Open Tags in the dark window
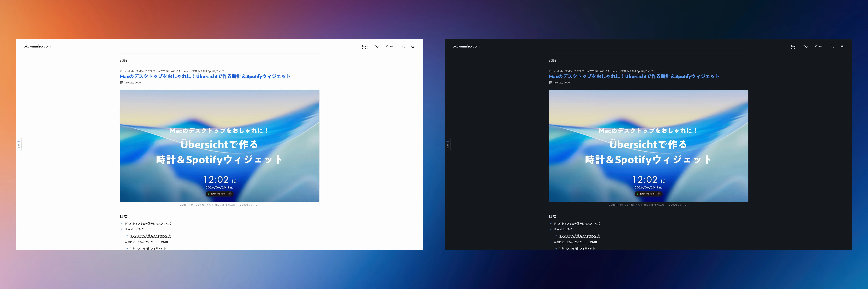Image resolution: width=868 pixels, height=289 pixels. (x=806, y=46)
